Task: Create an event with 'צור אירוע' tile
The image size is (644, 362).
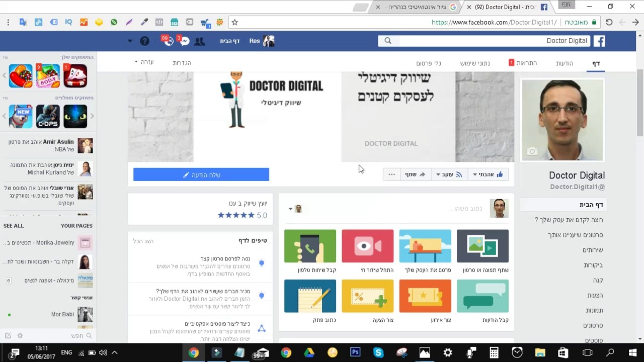Action: 425,301
